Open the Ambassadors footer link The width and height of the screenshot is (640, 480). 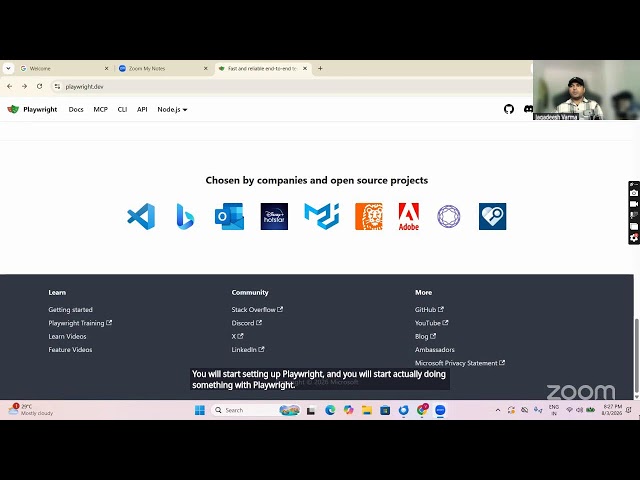(x=435, y=350)
